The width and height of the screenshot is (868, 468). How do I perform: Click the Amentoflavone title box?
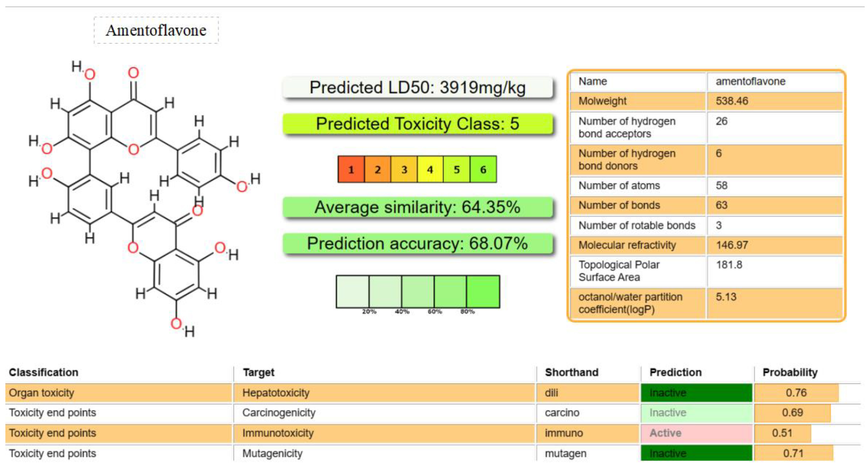click(156, 30)
